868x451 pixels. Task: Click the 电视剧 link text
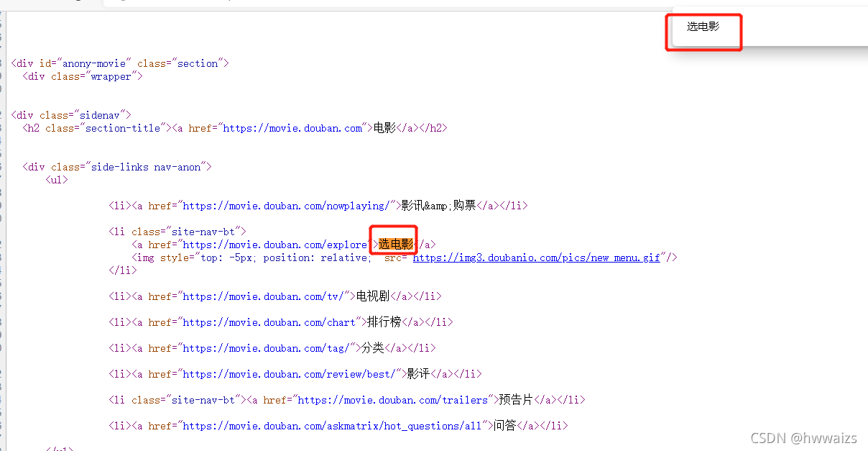(x=373, y=296)
